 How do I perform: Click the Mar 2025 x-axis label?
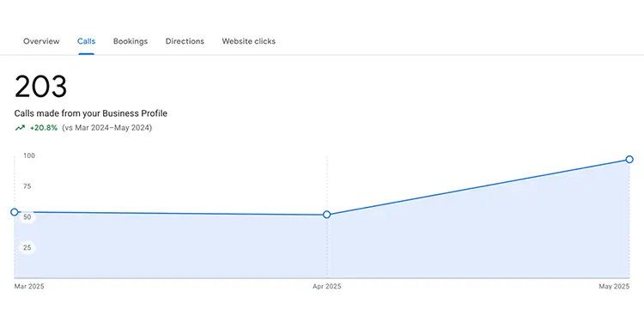29,286
